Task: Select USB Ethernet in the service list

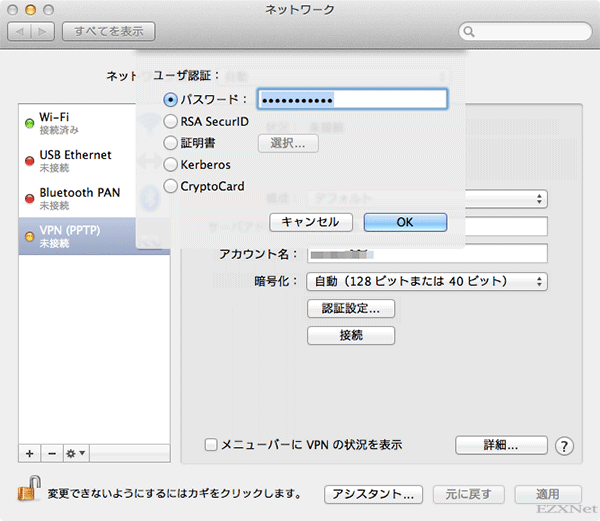Action: [77, 161]
